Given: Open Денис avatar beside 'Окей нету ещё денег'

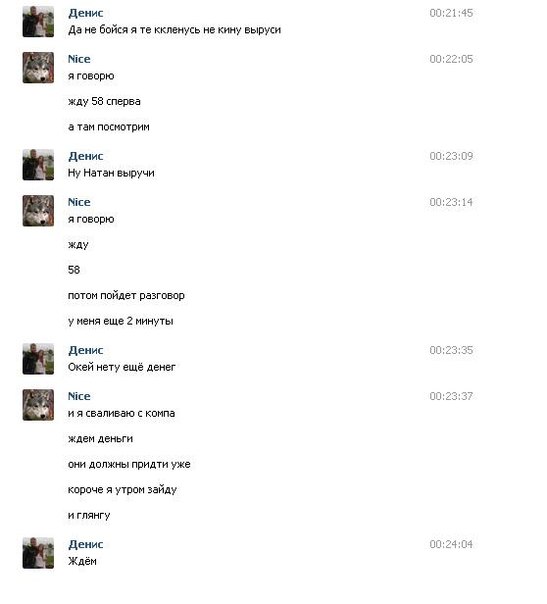Looking at the screenshot, I should pos(38,359).
